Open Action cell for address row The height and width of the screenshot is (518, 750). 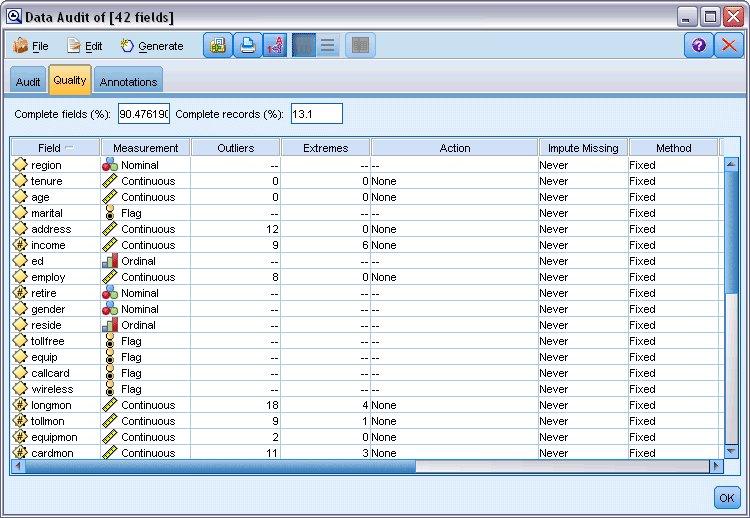(454, 229)
